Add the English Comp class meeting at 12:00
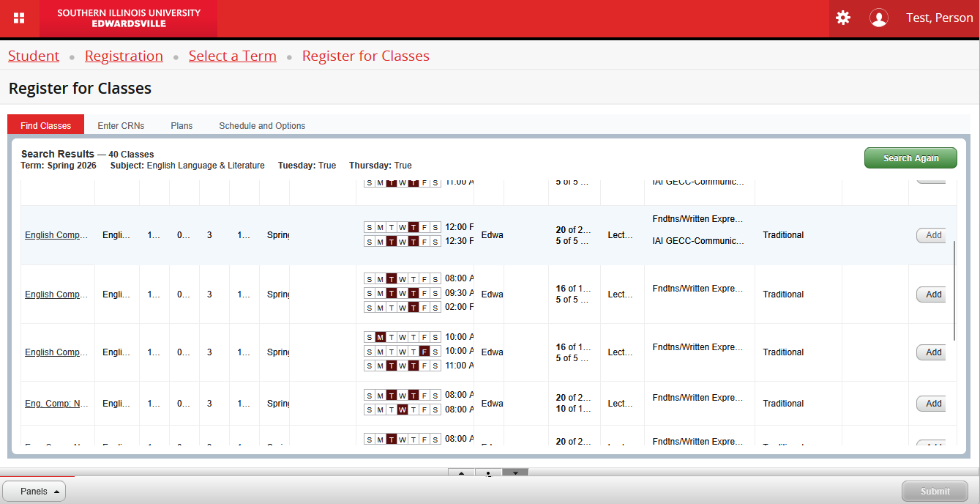980x504 pixels. coord(932,235)
